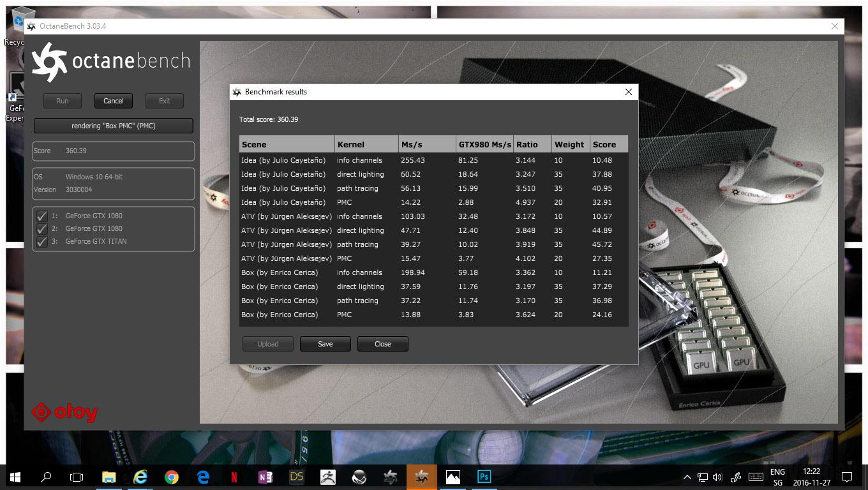Toggle the second GeForce GTX 1080 checkbox
868x490 pixels.
(42, 228)
